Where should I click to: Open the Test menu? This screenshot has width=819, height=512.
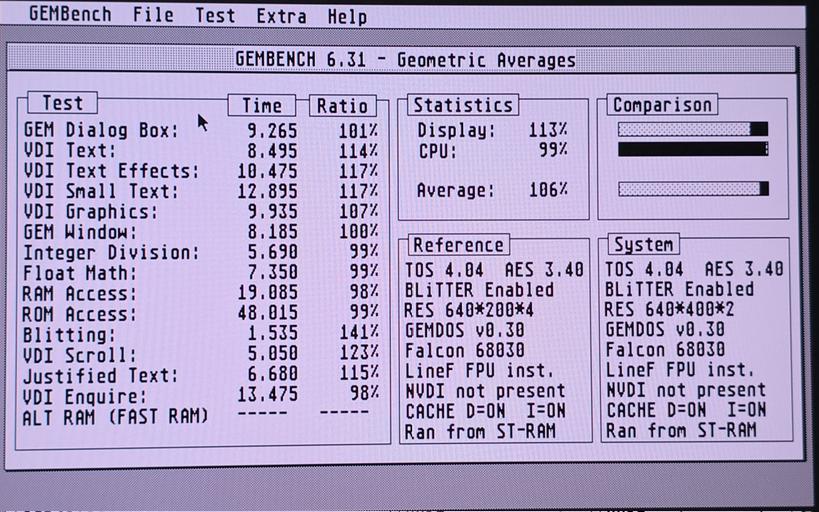[x=215, y=16]
